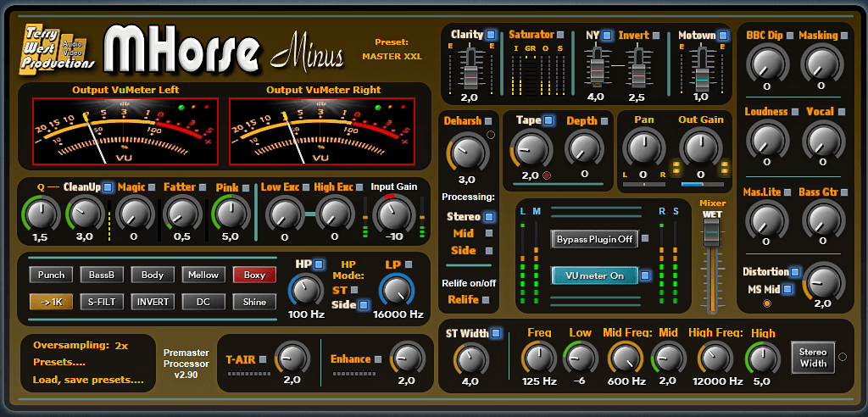The image size is (868, 417).
Task: Open Load, save presets.... menu
Action: tap(88, 380)
